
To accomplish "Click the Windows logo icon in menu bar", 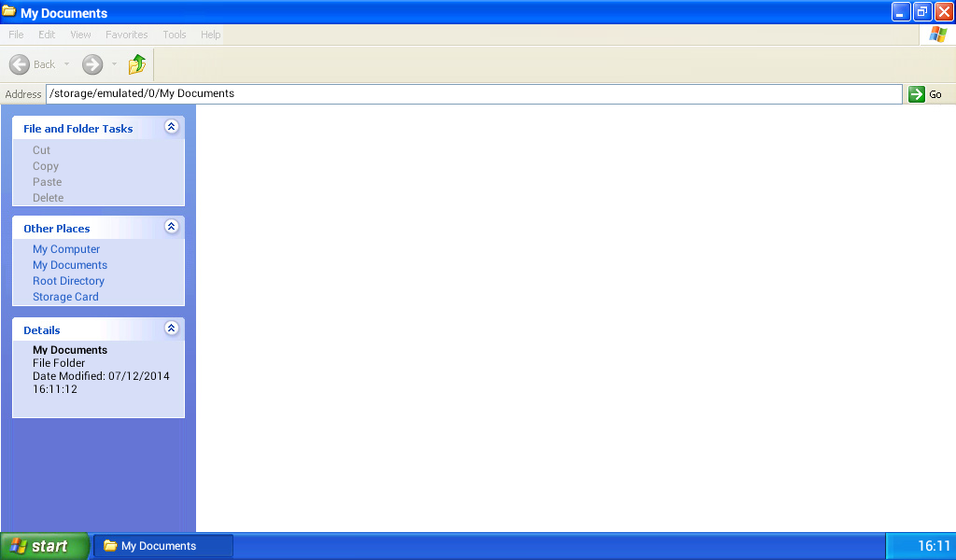I will click(x=936, y=35).
